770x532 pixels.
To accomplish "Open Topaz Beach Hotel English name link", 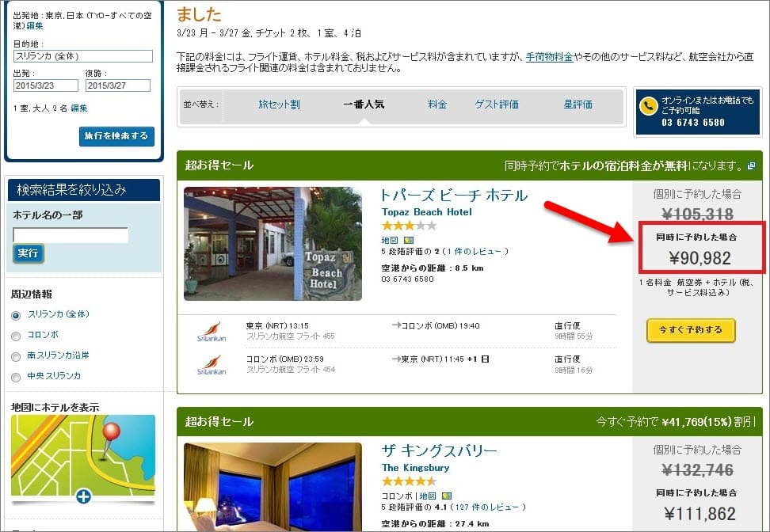I will (x=427, y=212).
